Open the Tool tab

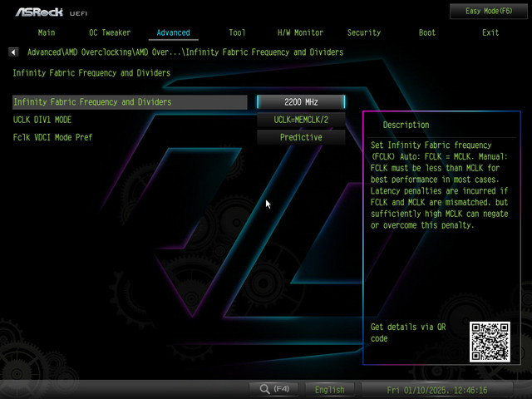(237, 32)
